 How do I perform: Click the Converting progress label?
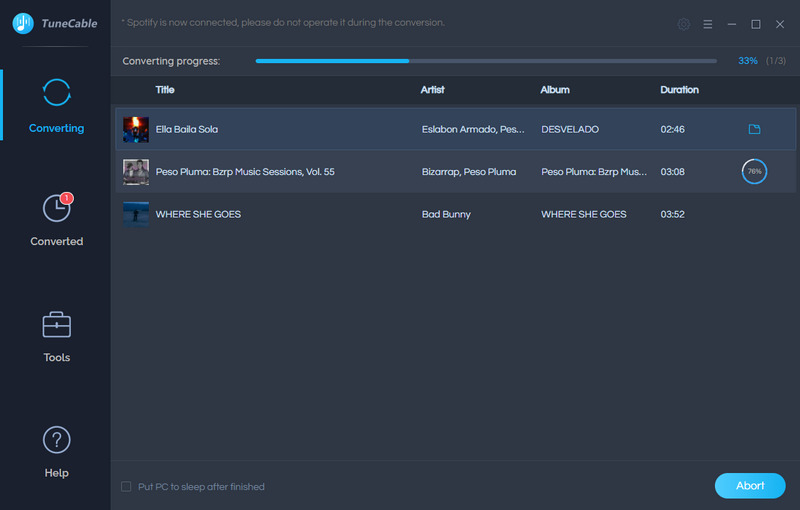[171, 61]
